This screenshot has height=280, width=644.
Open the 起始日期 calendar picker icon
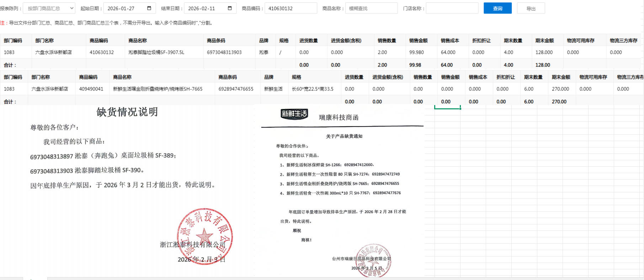(x=149, y=8)
